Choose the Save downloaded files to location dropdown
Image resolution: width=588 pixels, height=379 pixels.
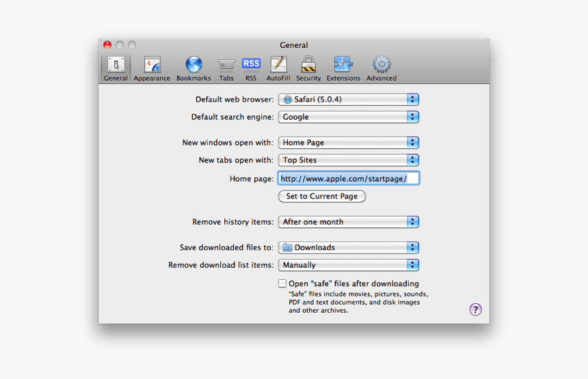(349, 248)
